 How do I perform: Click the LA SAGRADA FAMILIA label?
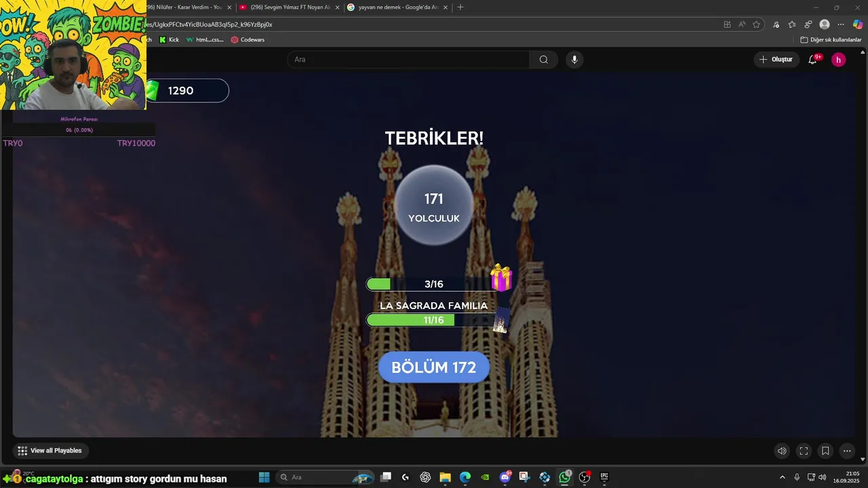coord(434,306)
